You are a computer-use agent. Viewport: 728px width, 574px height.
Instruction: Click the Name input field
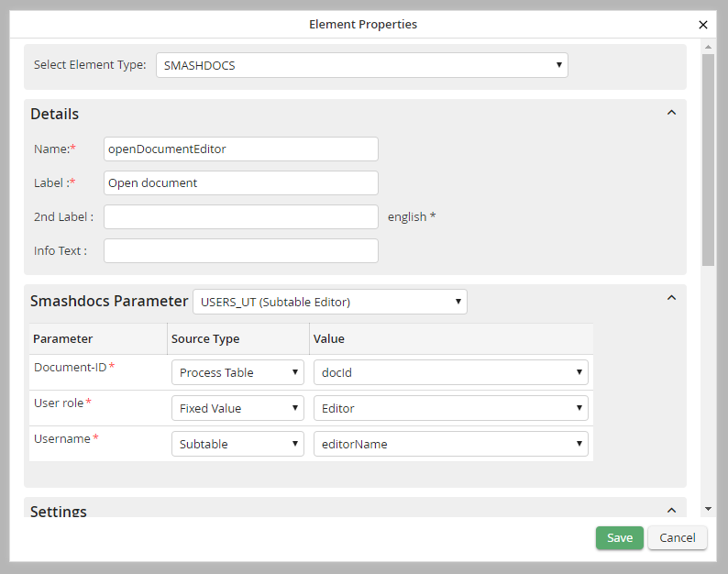pyautogui.click(x=240, y=149)
